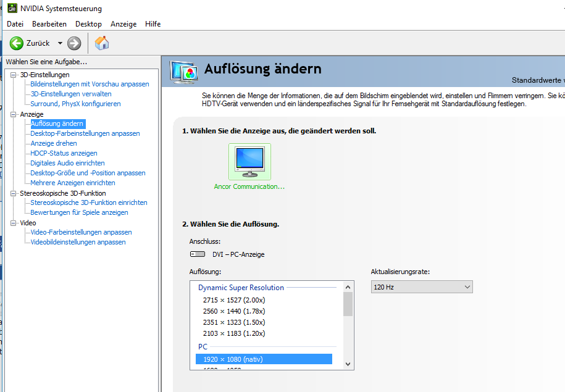The width and height of the screenshot is (565, 392).
Task: Open the Hilfe menu
Action: (153, 24)
